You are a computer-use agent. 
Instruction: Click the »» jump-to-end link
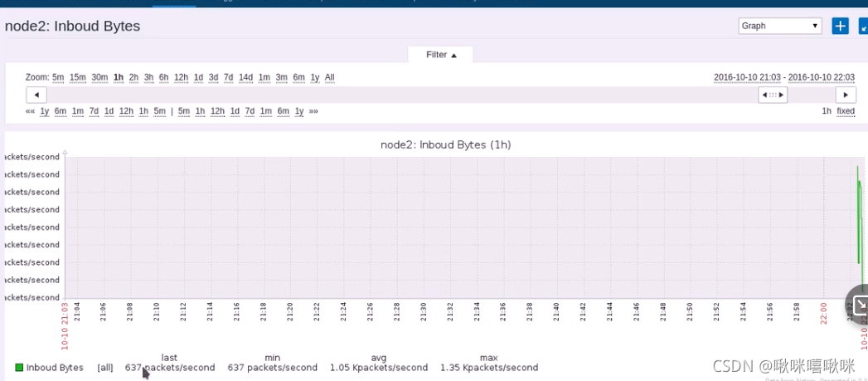coord(313,111)
